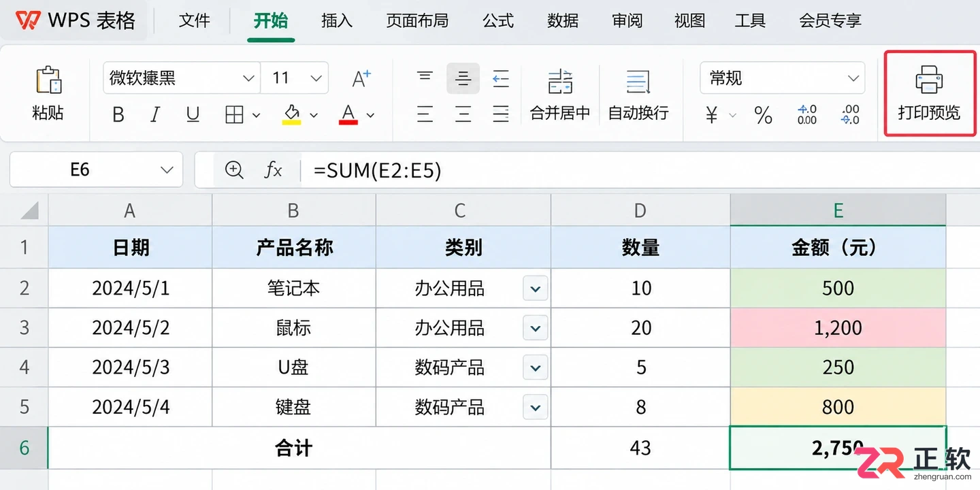Switch to the 审阅 tab
The height and width of the screenshot is (490, 980).
point(627,20)
